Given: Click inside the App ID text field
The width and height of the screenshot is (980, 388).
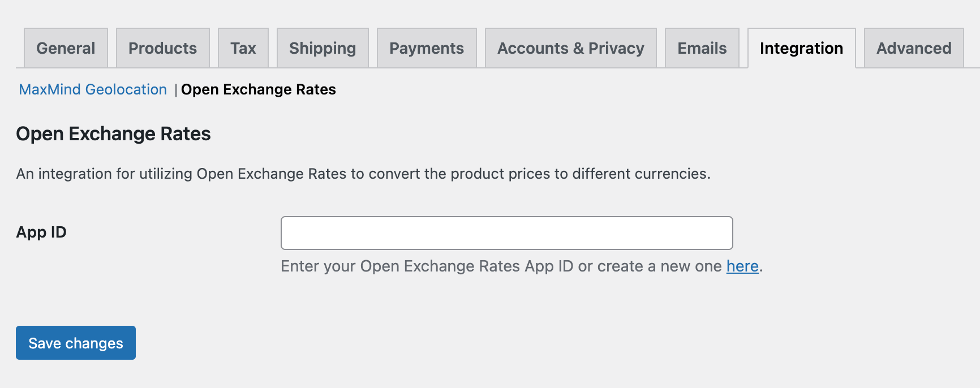Looking at the screenshot, I should point(506,232).
